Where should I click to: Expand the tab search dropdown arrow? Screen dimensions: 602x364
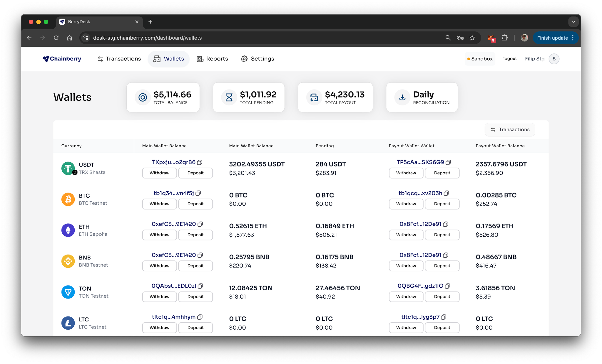point(573,22)
